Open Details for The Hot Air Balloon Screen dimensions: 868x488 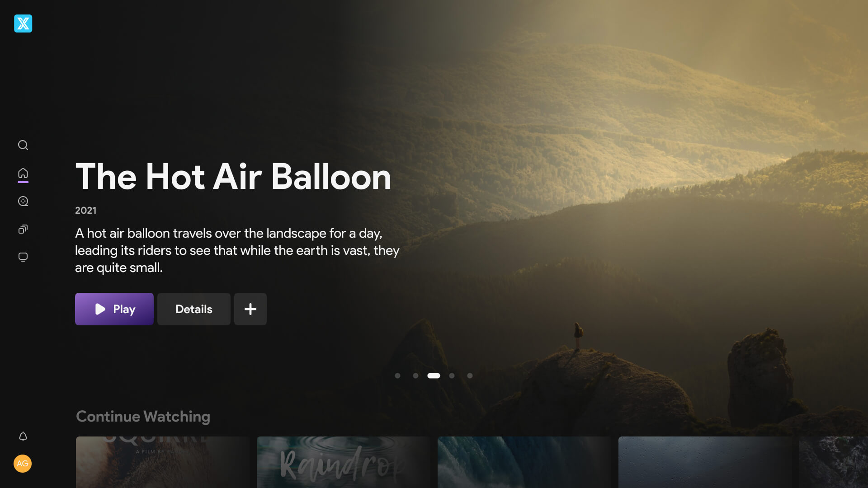point(194,309)
